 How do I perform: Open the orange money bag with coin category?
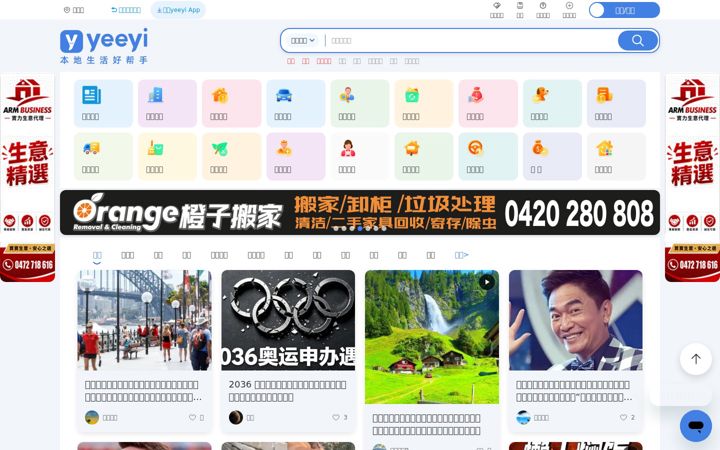[552, 157]
